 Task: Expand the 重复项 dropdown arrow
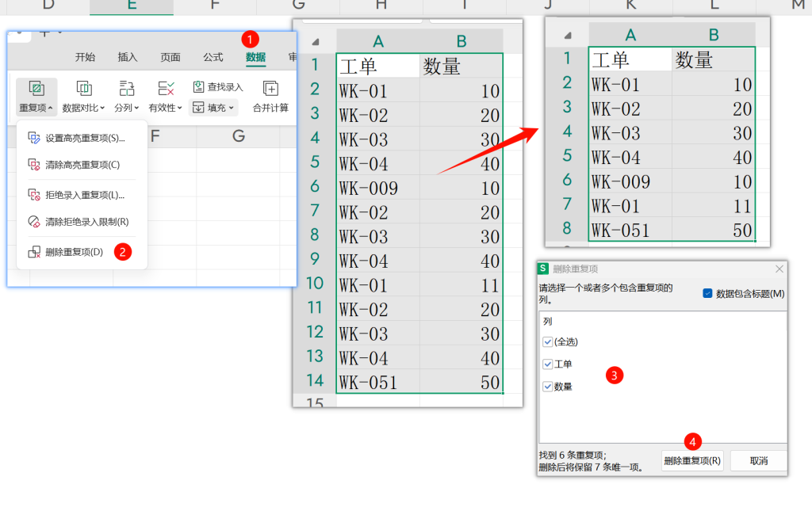(50, 108)
